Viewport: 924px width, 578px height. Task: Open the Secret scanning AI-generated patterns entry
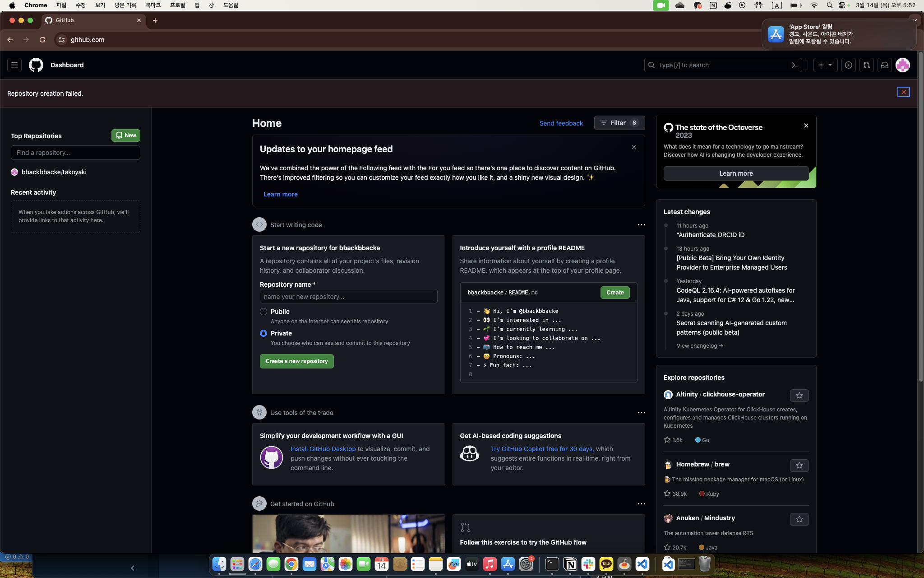coord(732,328)
